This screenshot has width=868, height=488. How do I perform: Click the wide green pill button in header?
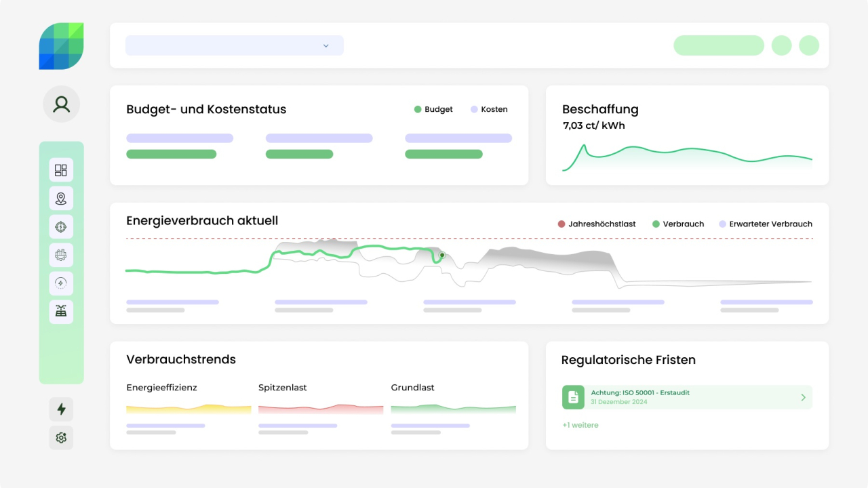[x=719, y=45]
